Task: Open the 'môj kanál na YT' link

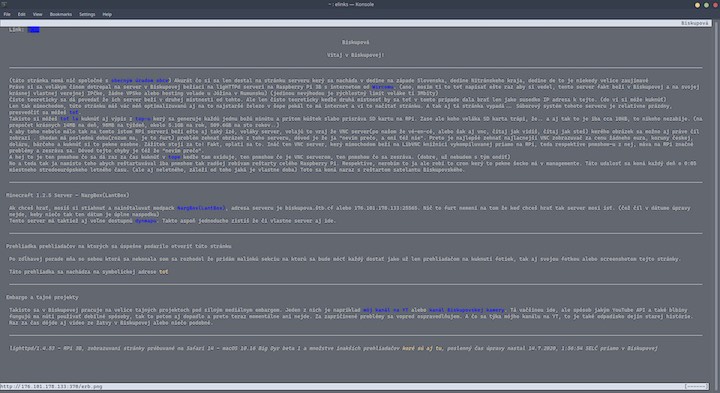Action: point(385,310)
